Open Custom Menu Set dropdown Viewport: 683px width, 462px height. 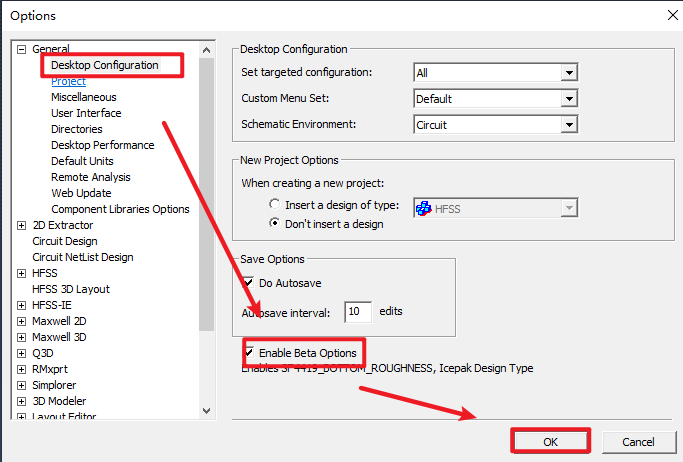[569, 99]
